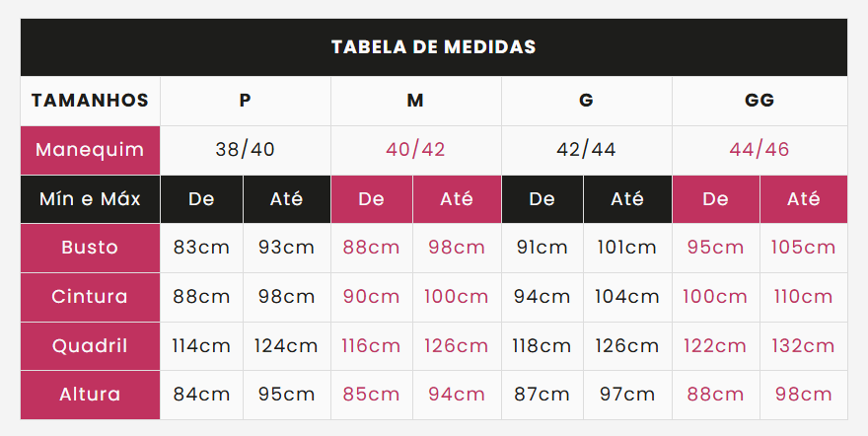868x436 pixels.
Task: Select the 105cm Busto value
Action: click(803, 248)
